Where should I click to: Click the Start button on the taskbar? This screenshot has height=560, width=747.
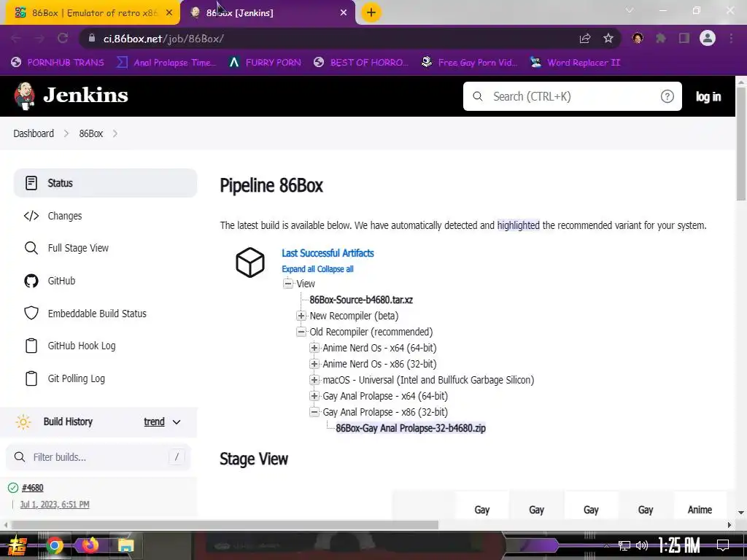[18, 545]
